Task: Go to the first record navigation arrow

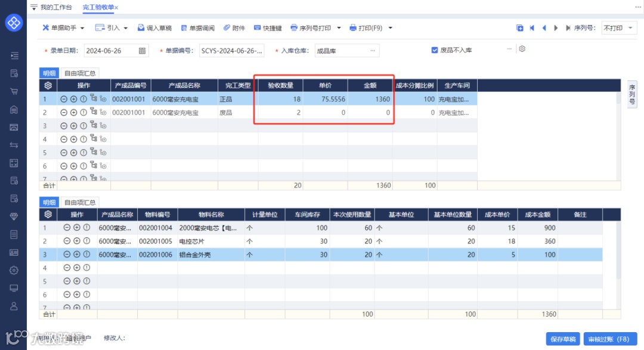Action: point(532,28)
